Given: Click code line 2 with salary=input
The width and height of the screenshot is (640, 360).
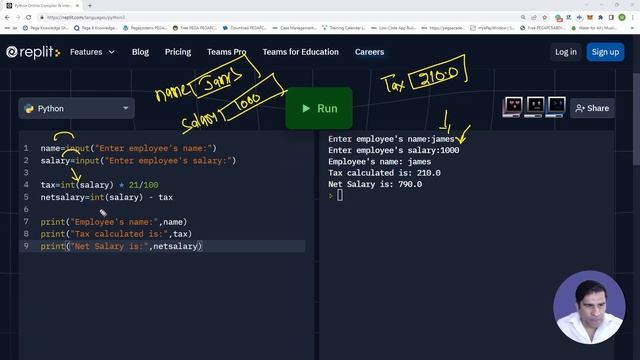Looking at the screenshot, I should tap(138, 160).
